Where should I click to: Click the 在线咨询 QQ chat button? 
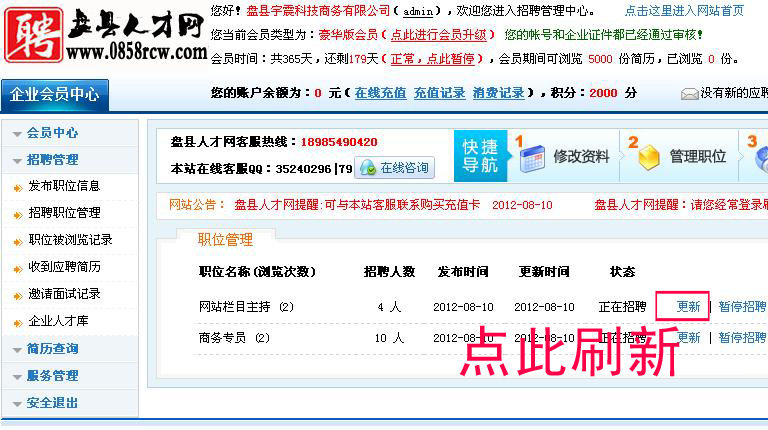396,168
